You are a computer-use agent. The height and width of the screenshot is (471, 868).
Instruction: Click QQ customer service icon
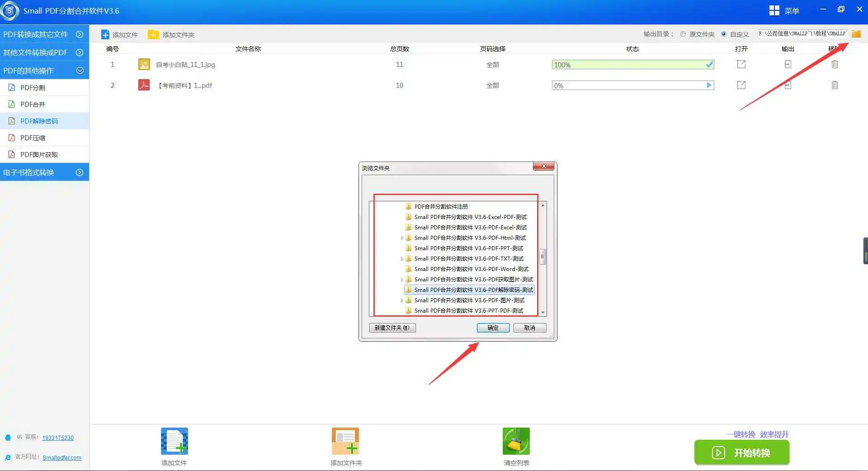[8, 438]
